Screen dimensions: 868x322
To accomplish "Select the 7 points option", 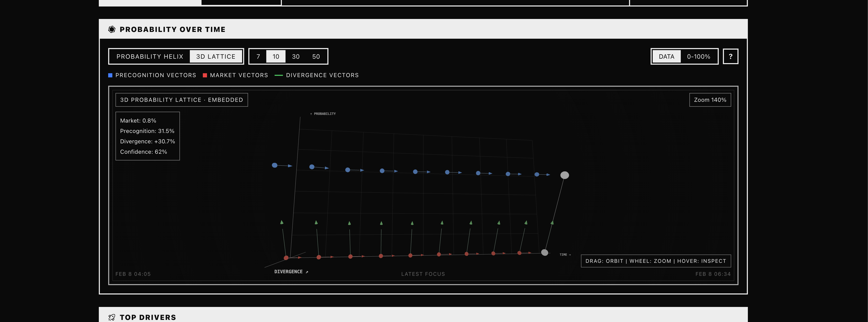I will pos(258,57).
